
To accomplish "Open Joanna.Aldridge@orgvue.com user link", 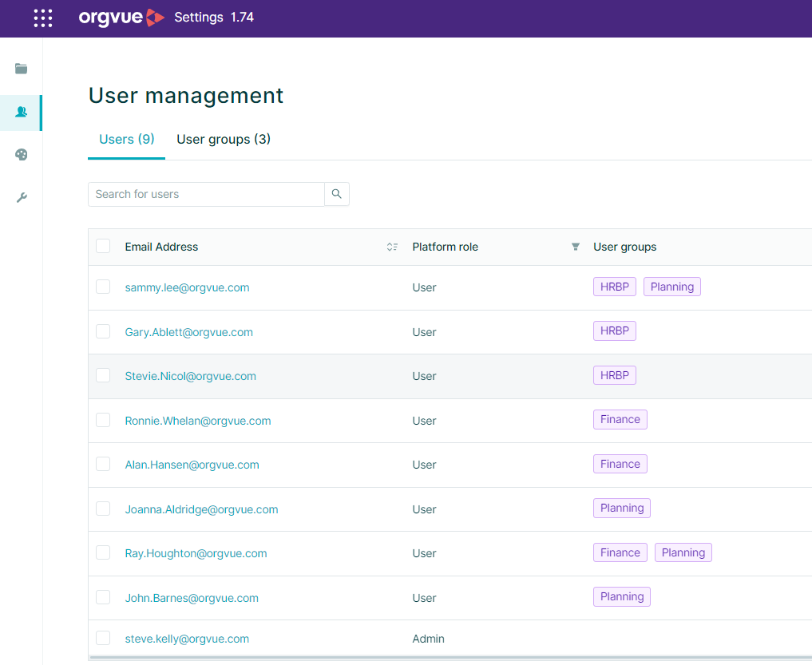I will coord(201,509).
